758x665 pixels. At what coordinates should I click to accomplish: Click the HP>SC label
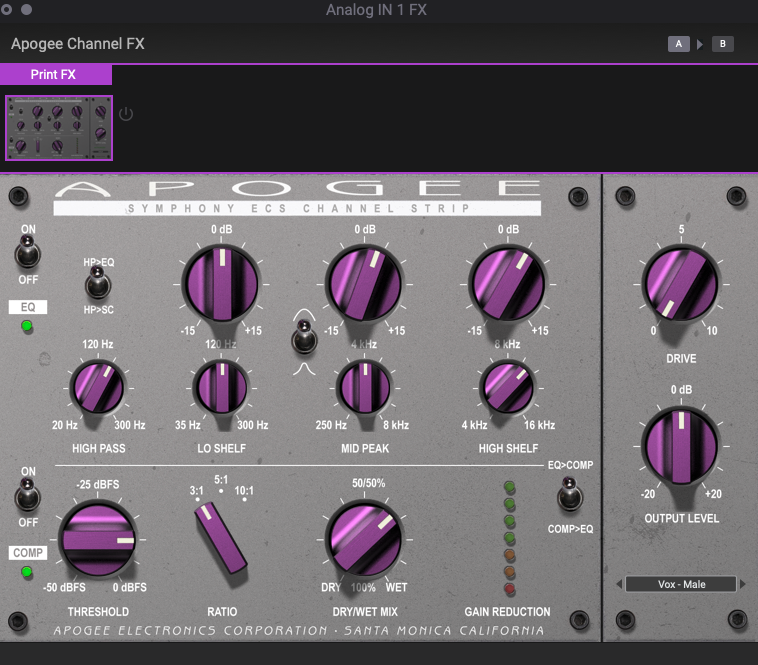click(99, 310)
